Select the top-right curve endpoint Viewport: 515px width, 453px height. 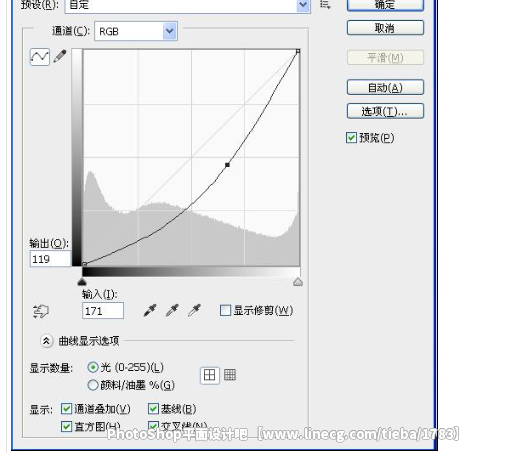point(298,51)
